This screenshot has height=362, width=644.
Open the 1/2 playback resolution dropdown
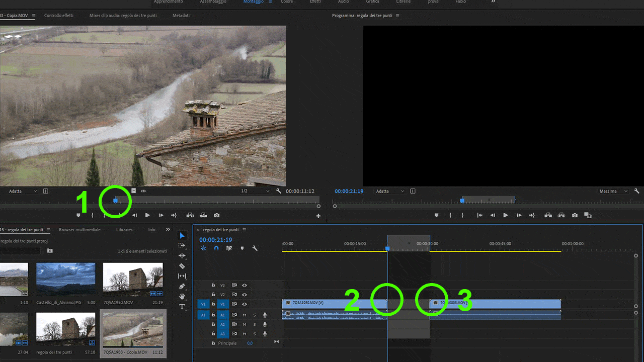coord(254,191)
